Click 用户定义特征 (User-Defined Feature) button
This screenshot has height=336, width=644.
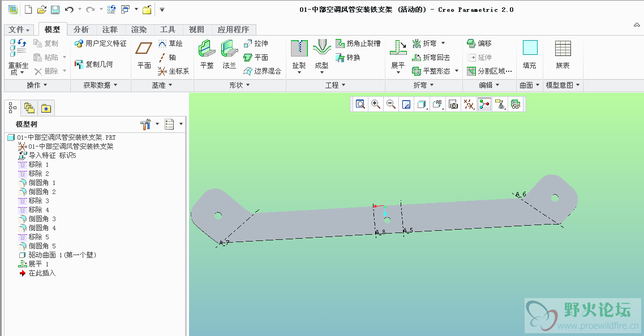pos(101,44)
